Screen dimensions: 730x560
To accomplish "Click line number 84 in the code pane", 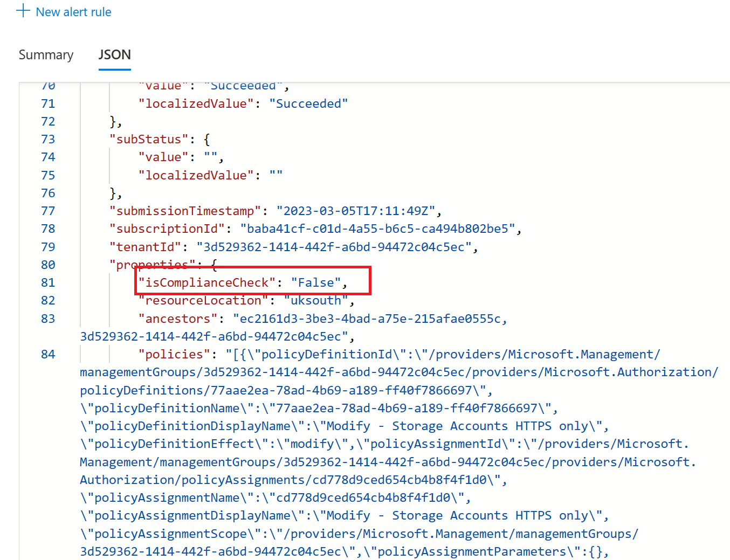I will pos(48,354).
